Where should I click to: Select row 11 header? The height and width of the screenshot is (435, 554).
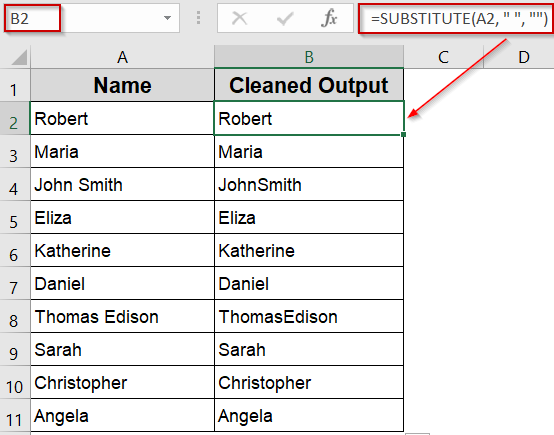coord(15,415)
